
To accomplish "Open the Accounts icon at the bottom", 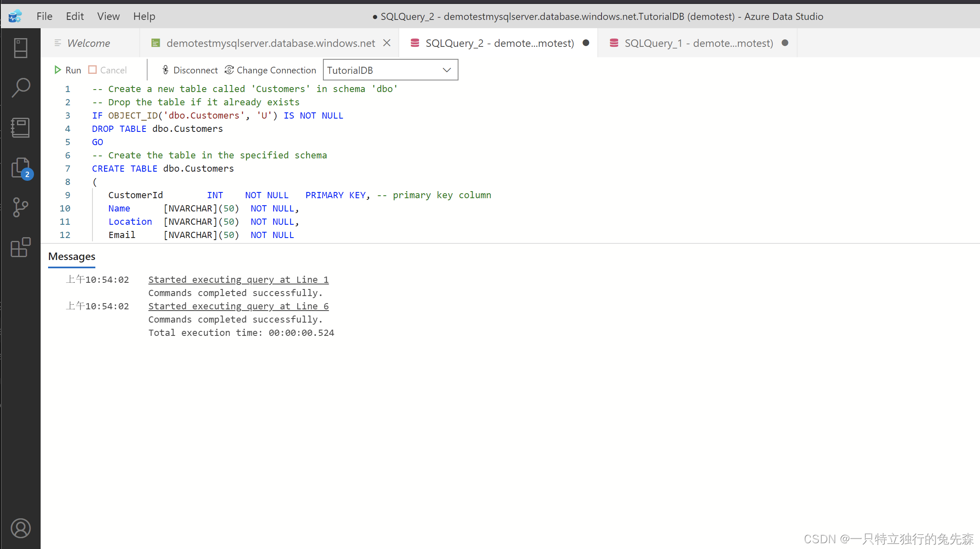I will pyautogui.click(x=20, y=528).
